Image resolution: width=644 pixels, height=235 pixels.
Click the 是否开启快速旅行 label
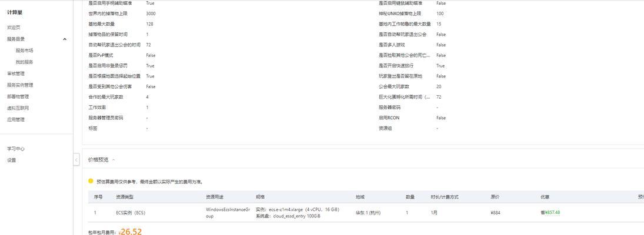pos(396,66)
